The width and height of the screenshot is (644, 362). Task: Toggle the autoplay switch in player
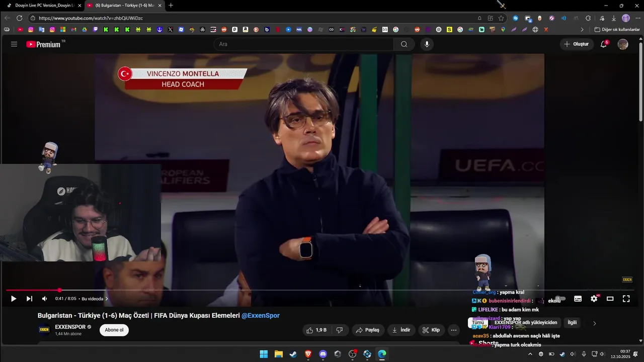(560, 299)
